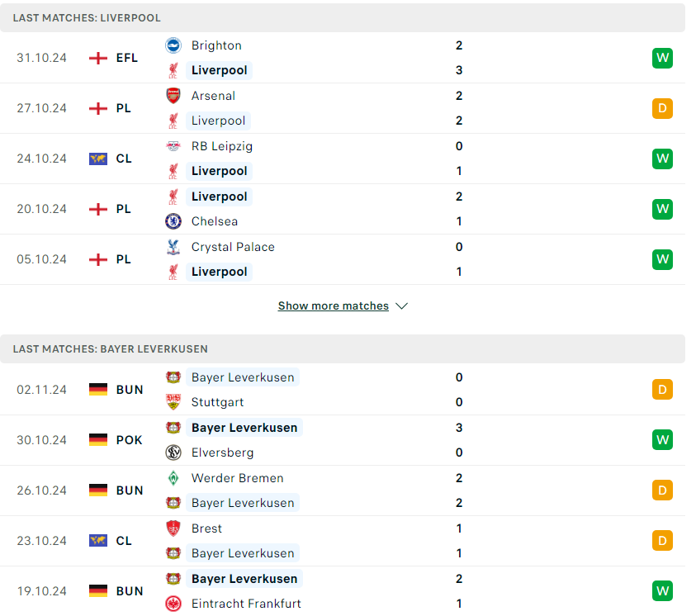
Task: Click the draw badge for Arsenal match
Action: click(662, 108)
